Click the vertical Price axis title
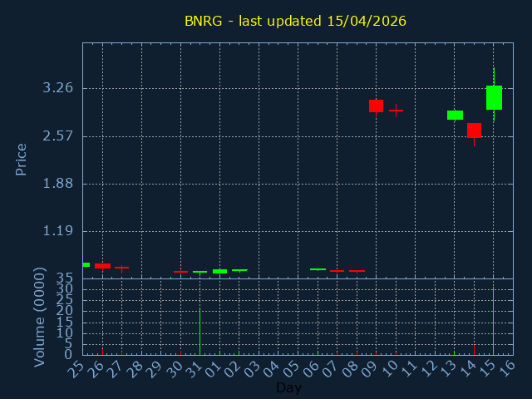 point(22,159)
